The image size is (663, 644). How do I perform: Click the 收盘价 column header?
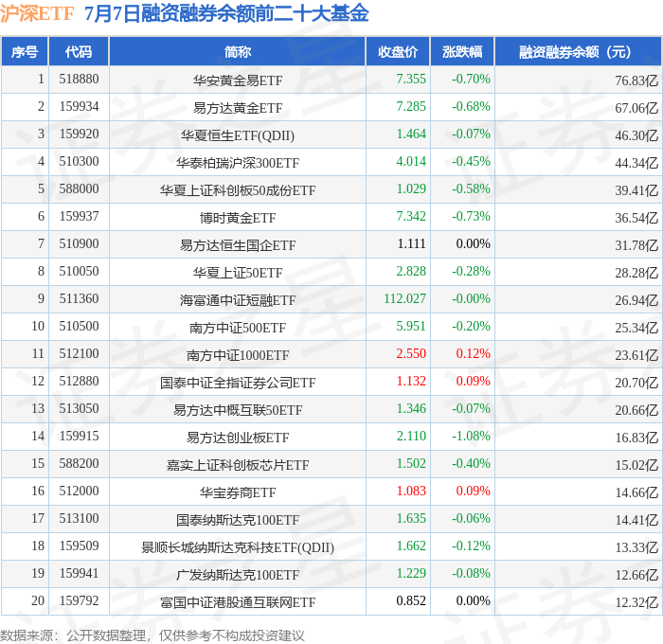398,51
